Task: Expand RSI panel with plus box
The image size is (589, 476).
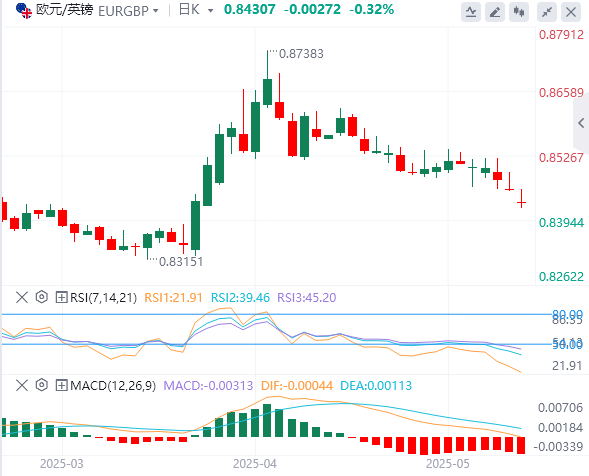Action: [61, 298]
